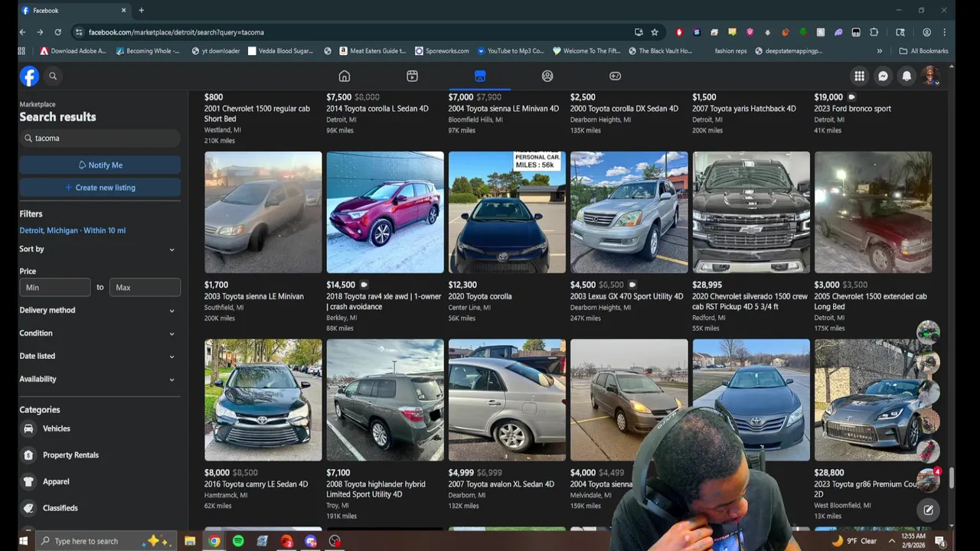This screenshot has width=980, height=551.
Task: Open the Chrome extensions puzzle icon
Action: [874, 32]
